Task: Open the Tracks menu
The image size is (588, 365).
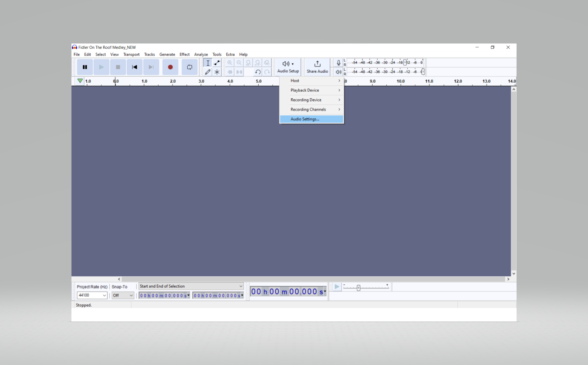Action: pyautogui.click(x=149, y=54)
